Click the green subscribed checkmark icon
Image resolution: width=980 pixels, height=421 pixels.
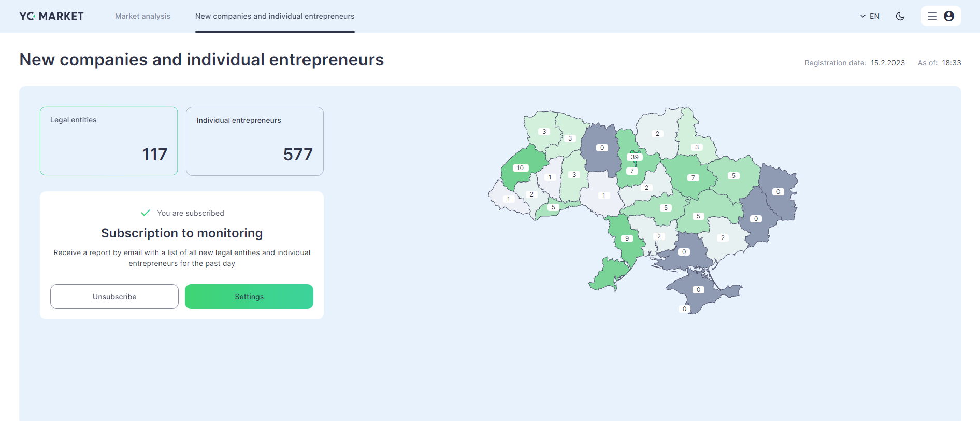[146, 213]
